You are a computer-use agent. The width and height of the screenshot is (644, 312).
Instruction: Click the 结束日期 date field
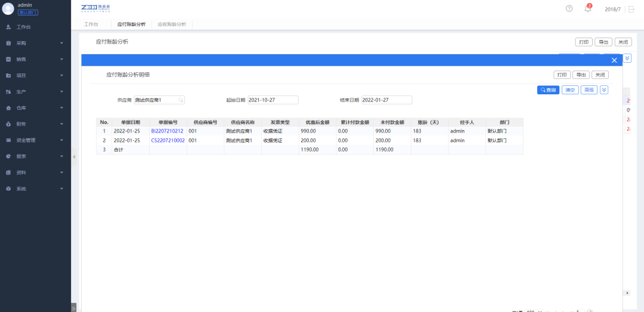(386, 100)
